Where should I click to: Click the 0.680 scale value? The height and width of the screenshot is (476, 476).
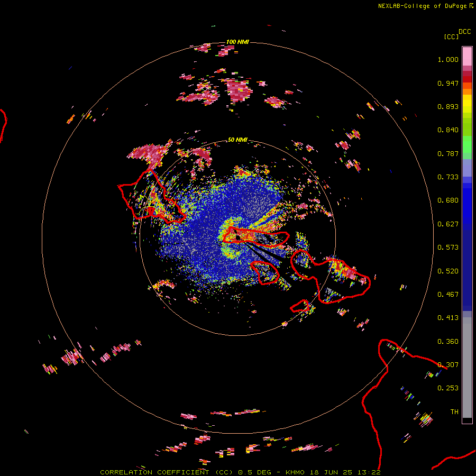[448, 200]
